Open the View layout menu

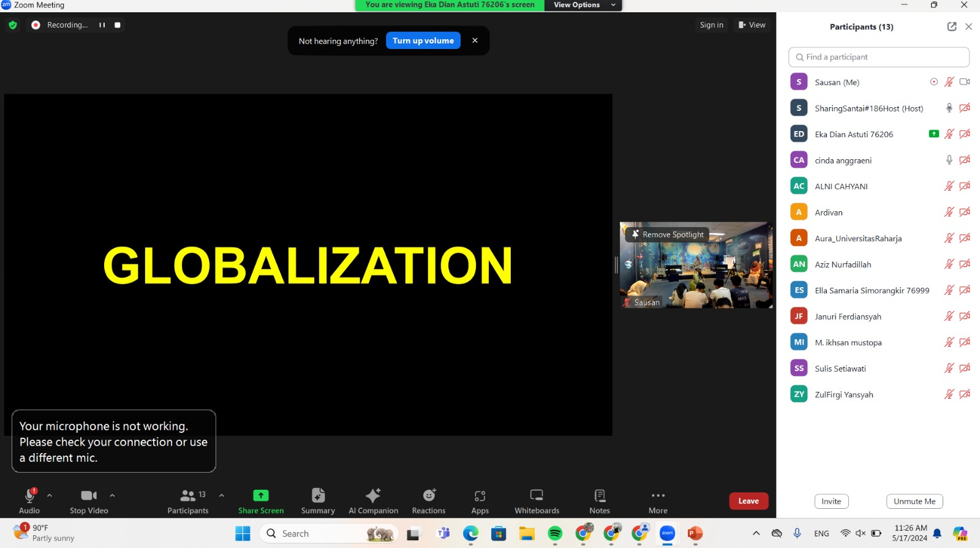(752, 25)
